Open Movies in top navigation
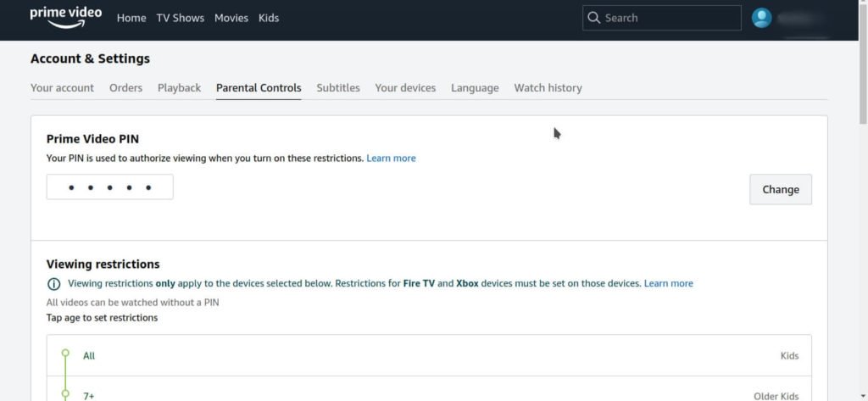 [x=231, y=18]
